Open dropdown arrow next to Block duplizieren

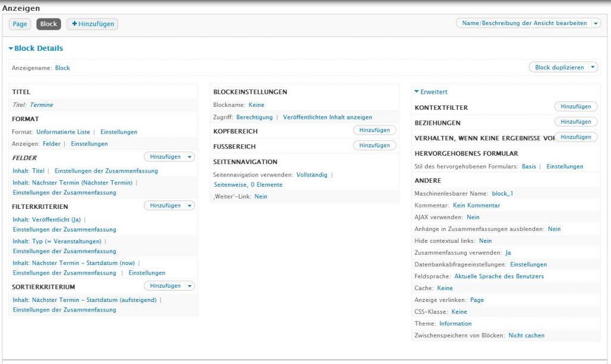point(593,67)
